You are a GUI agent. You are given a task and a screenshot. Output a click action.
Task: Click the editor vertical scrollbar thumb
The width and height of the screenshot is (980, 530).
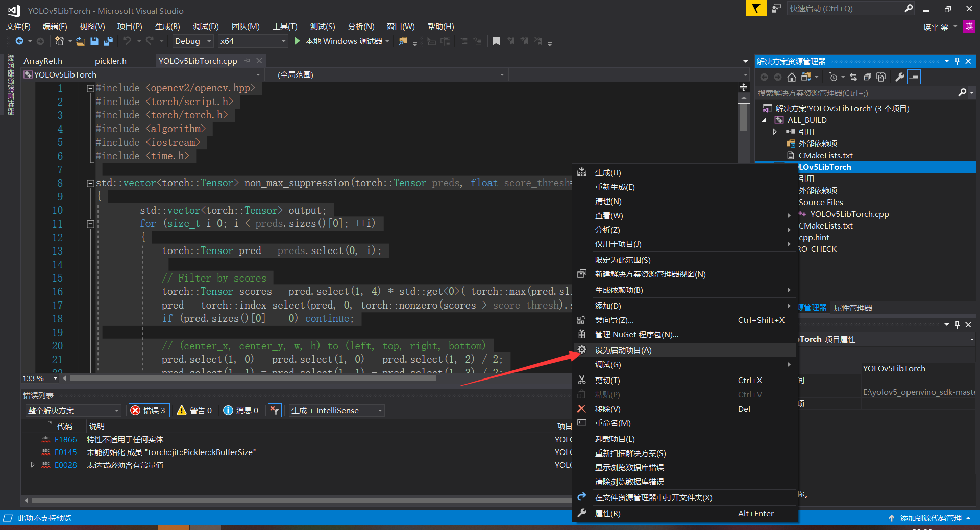(x=744, y=117)
